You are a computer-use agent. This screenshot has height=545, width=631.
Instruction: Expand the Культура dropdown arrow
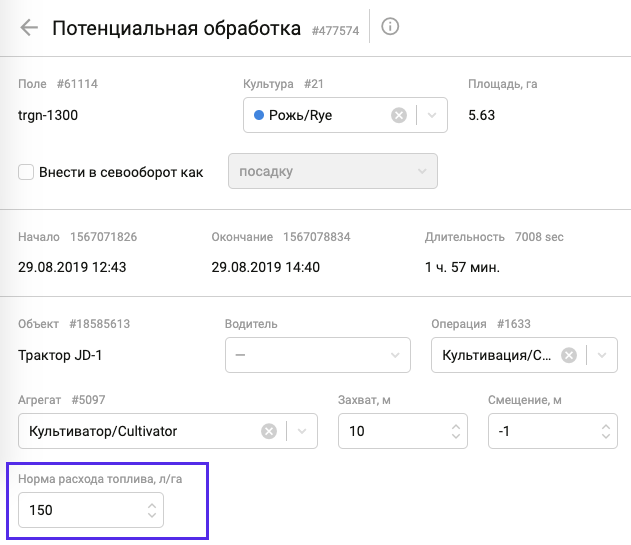[431, 115]
